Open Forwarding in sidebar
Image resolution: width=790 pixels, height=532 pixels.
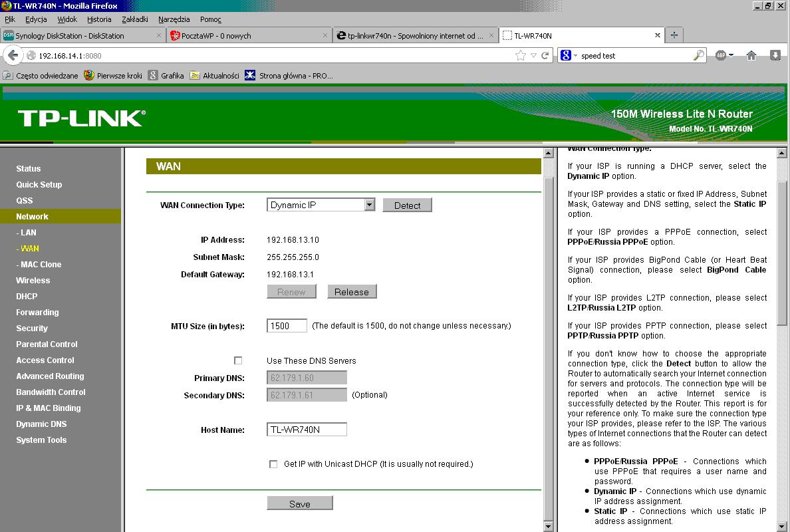coord(37,313)
